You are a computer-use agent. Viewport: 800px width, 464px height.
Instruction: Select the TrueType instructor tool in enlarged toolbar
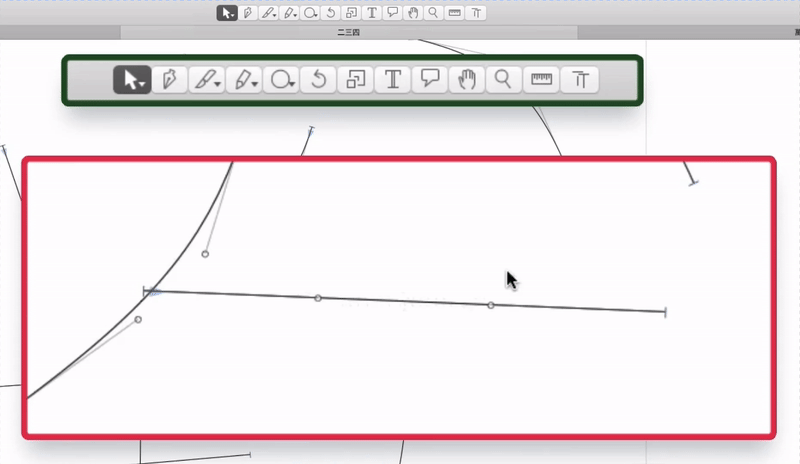(580, 80)
